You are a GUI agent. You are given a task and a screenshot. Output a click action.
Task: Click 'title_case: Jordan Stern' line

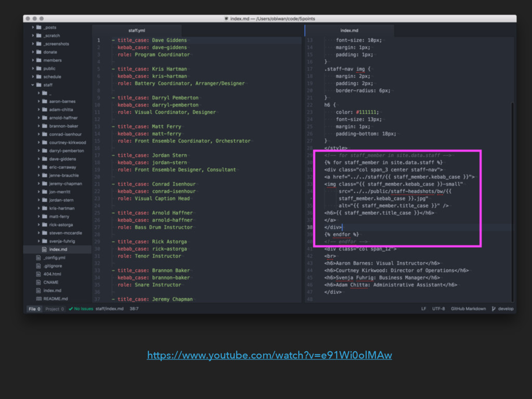click(152, 155)
